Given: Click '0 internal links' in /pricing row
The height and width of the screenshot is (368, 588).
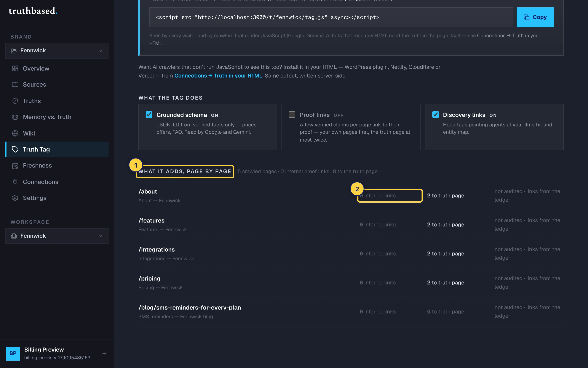Looking at the screenshot, I should (x=378, y=282).
